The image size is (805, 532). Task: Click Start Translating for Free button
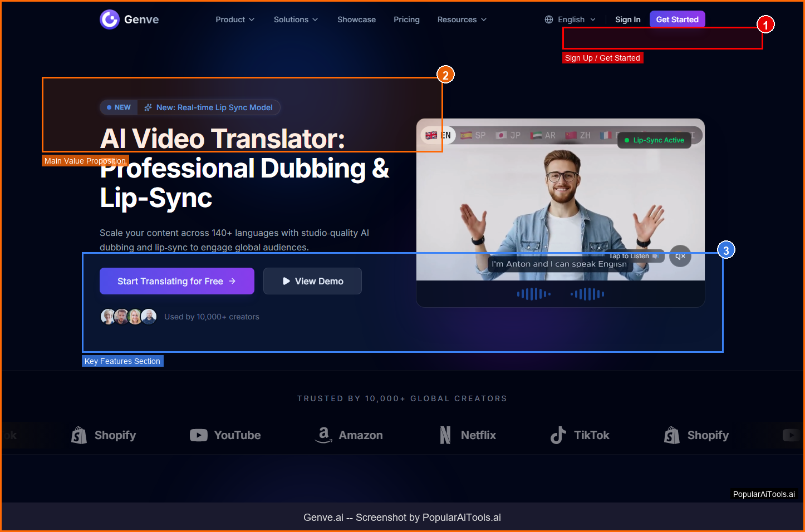click(176, 281)
